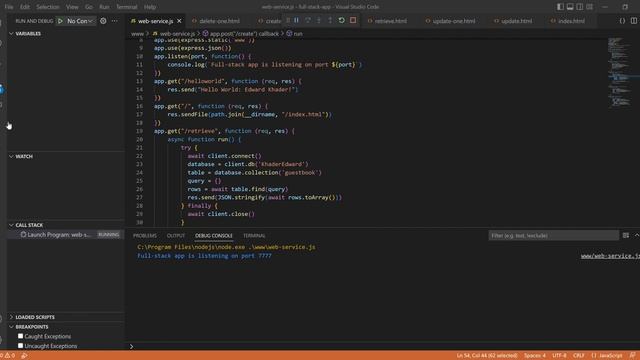Stop debugging with the red square
The width and height of the screenshot is (640, 360).
[353, 20]
